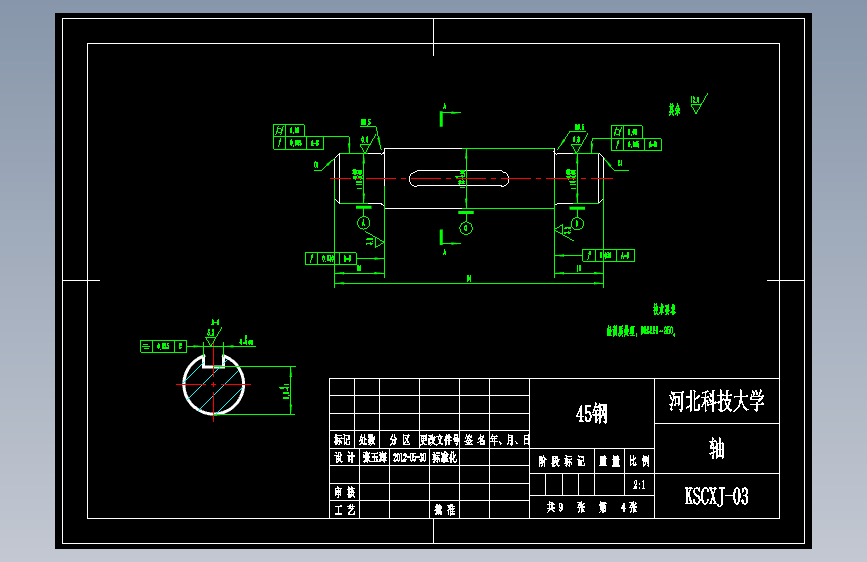This screenshot has width=867, height=562.
Task: Select the keyway depth dimension right of the section
Action: point(287,391)
